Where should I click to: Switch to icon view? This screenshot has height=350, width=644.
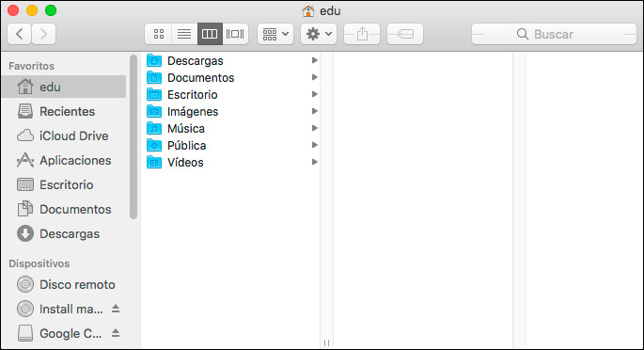tap(159, 34)
